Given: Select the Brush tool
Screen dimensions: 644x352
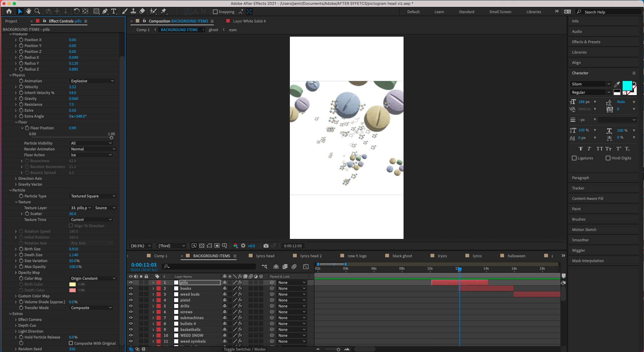Looking at the screenshot, I should click(125, 11).
